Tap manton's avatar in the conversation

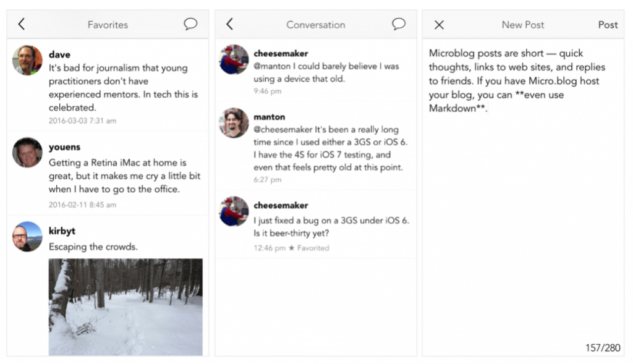[234, 122]
